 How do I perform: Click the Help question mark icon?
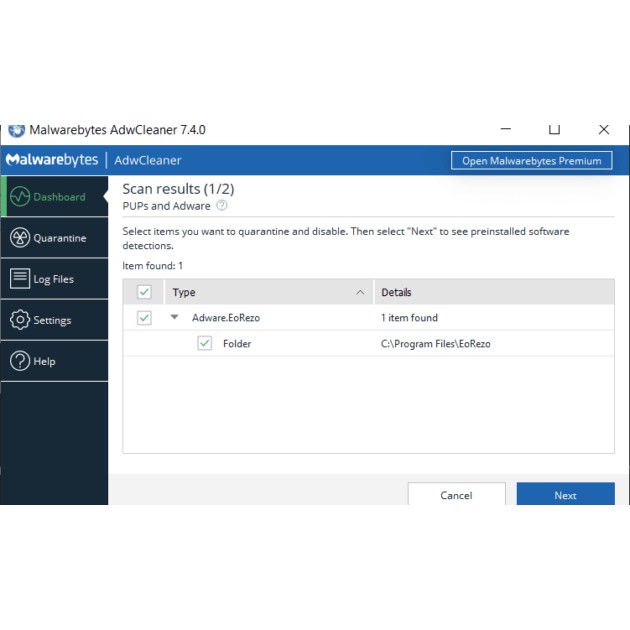[x=20, y=361]
